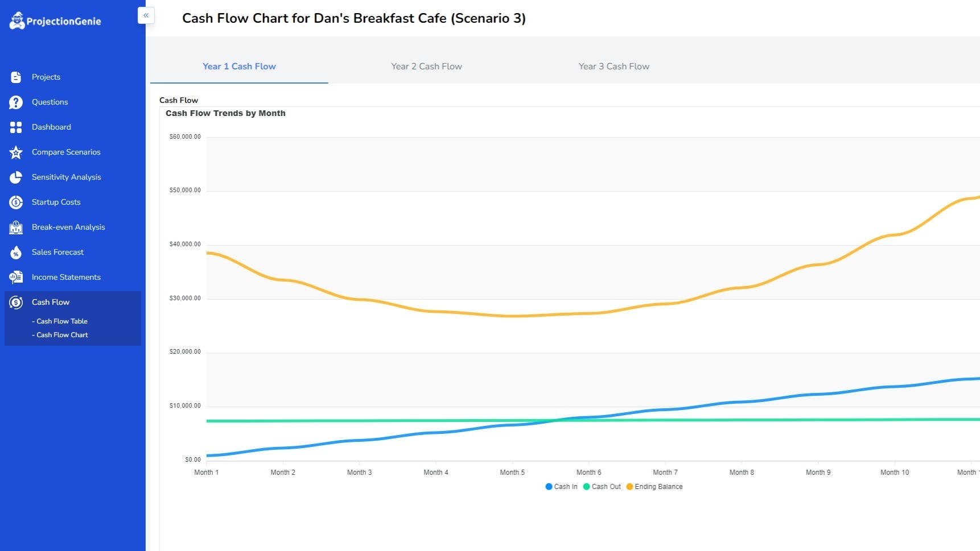
Task: Open Startup Costs via its coin icon
Action: pos(16,202)
